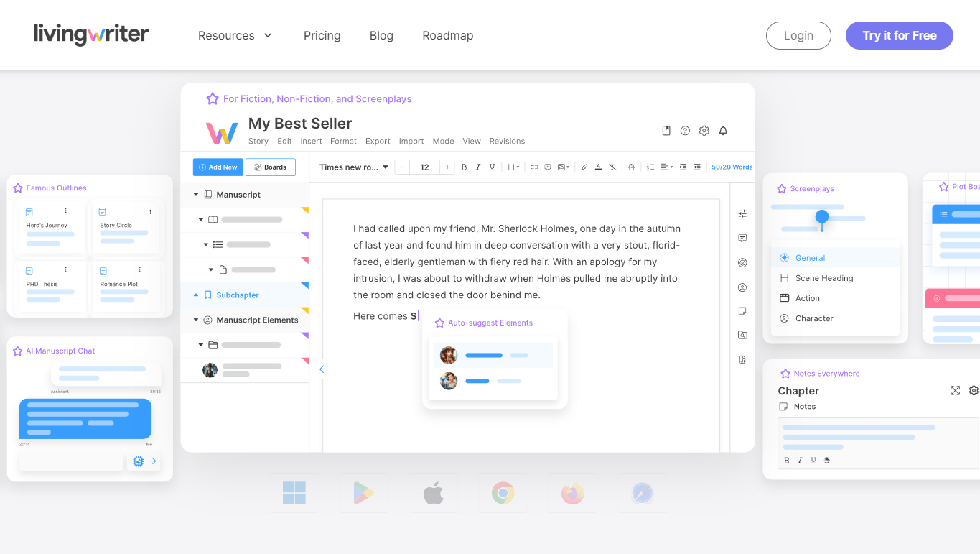Open the goals target icon in right sidebar
The height and width of the screenshot is (554, 980).
click(x=742, y=263)
